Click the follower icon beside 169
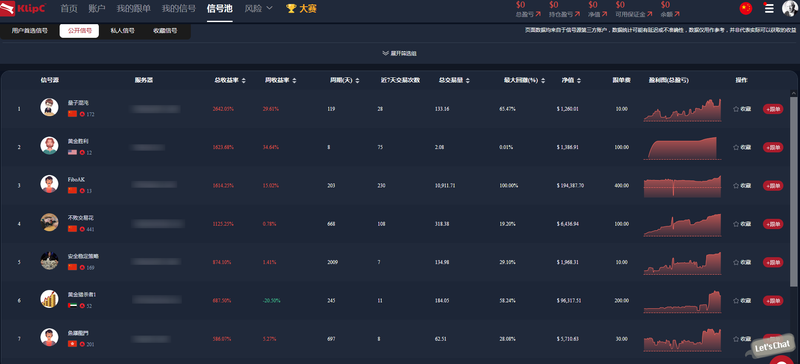 tap(82, 268)
